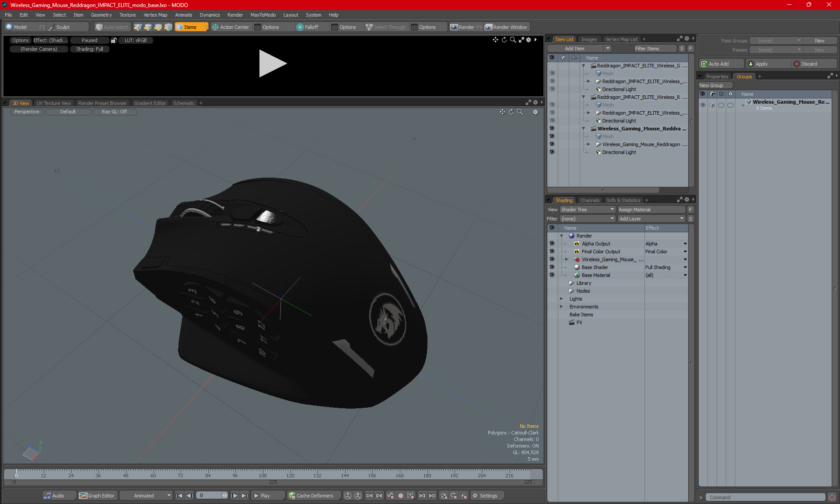Viewport: 840px width, 504px height.
Task: Click New beside Pass Groups
Action: pyautogui.click(x=819, y=41)
